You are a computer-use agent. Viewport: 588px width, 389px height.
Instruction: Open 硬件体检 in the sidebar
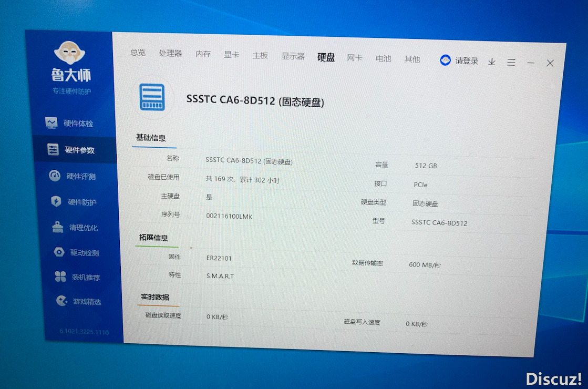[x=78, y=124]
